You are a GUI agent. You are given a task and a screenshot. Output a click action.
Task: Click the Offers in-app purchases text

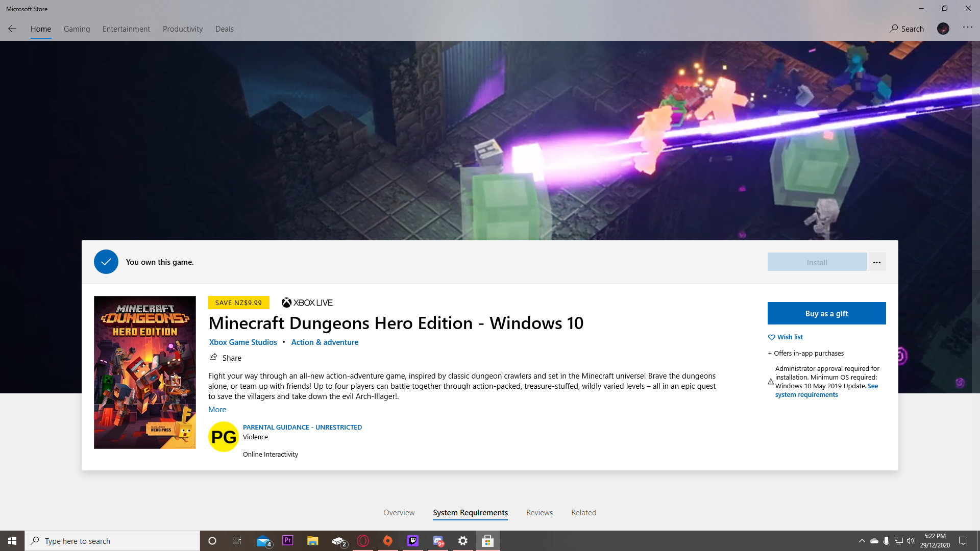tap(806, 354)
